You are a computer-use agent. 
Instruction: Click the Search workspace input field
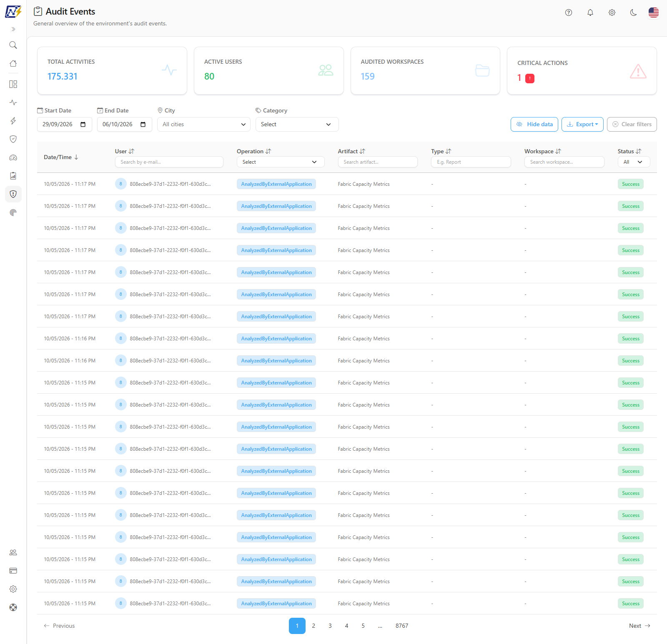[564, 162]
